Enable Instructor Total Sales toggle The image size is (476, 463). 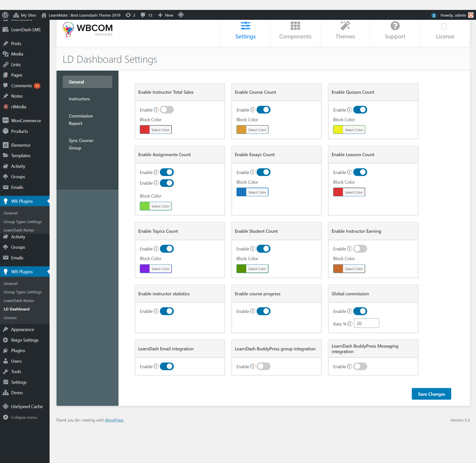point(167,110)
